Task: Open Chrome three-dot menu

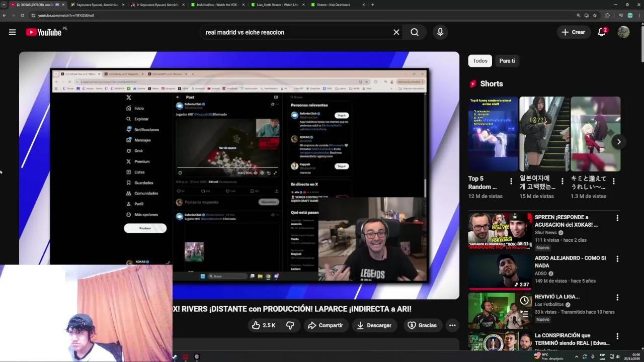Action: pos(639,16)
